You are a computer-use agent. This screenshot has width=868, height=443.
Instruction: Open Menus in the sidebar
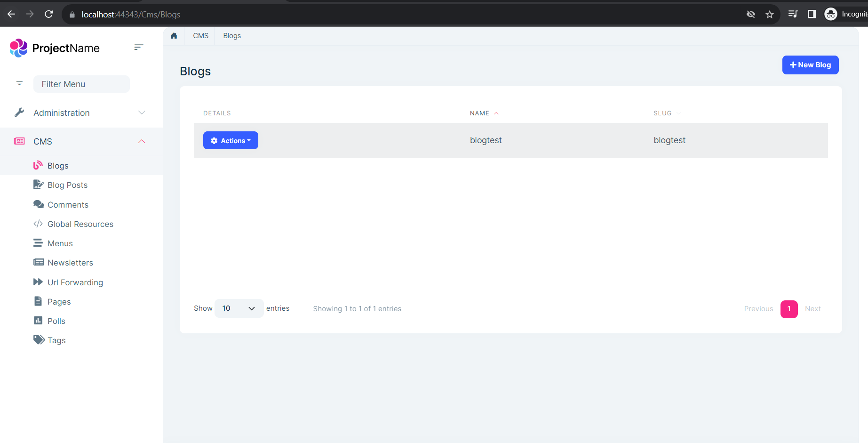coord(60,243)
